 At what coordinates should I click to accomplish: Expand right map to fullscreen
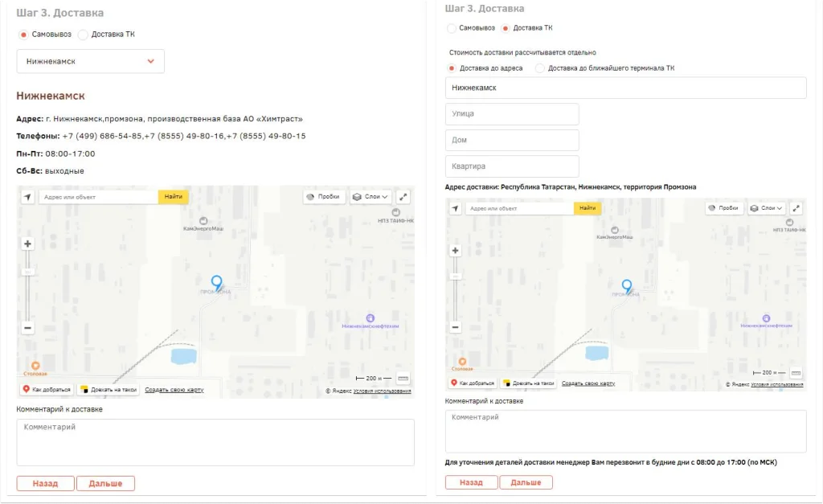click(796, 208)
